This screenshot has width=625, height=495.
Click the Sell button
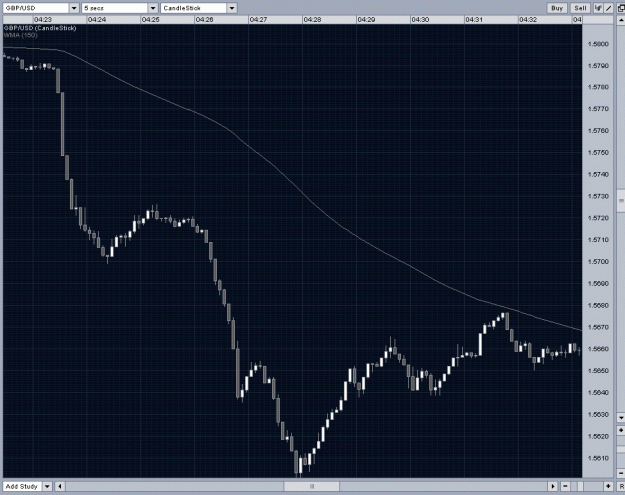[x=580, y=8]
